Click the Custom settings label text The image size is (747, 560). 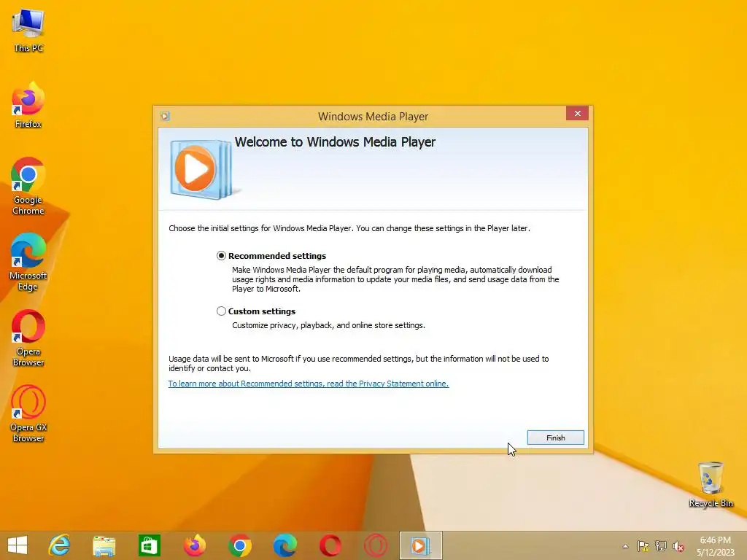click(262, 311)
